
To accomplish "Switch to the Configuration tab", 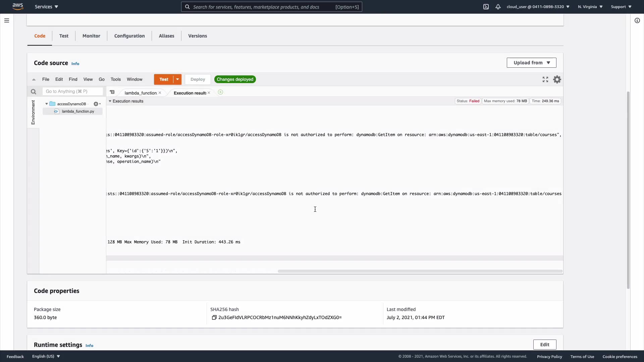I will tap(129, 36).
